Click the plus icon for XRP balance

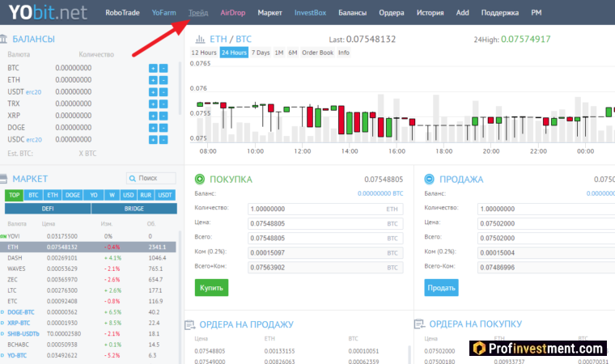click(x=153, y=116)
